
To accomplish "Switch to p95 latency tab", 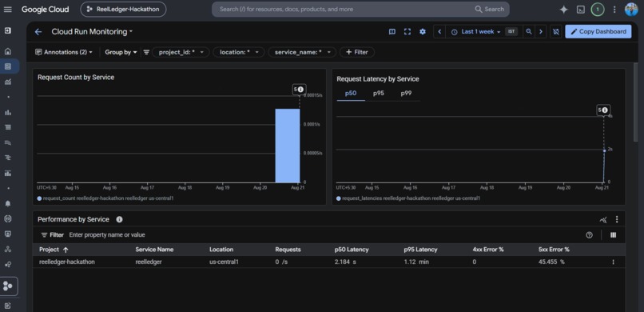I will (378, 94).
